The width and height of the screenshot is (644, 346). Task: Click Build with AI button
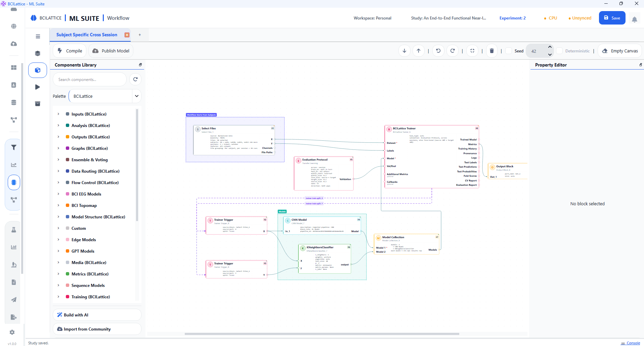coord(97,315)
